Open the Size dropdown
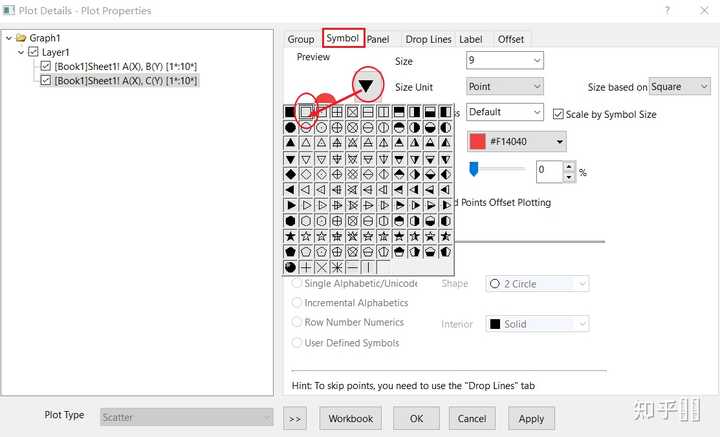720x437 pixels. tap(505, 60)
